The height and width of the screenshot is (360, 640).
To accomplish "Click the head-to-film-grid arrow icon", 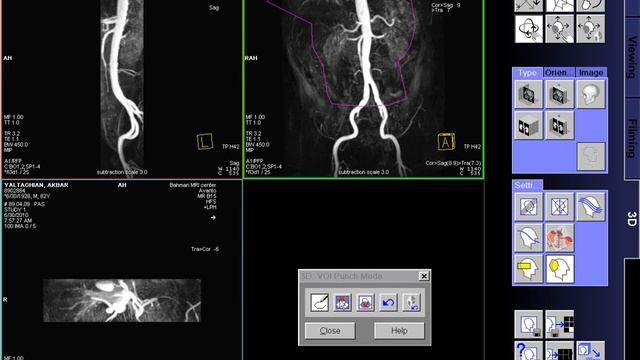I will click(560, 324).
